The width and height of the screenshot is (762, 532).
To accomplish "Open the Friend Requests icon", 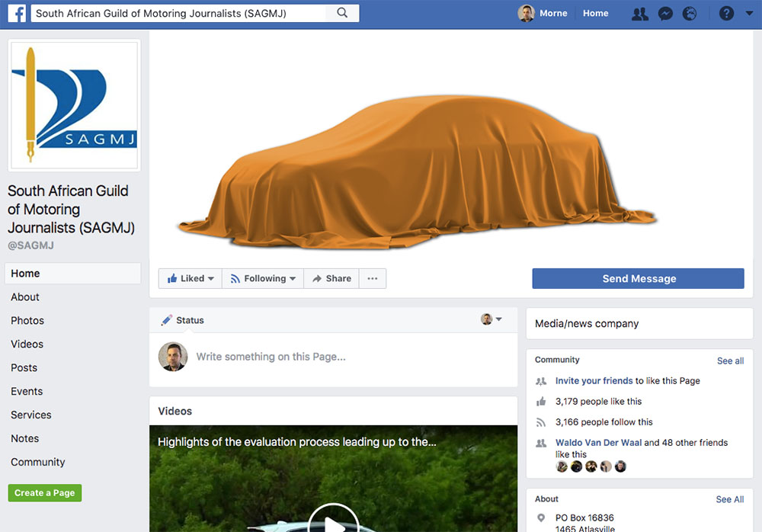I will click(640, 14).
